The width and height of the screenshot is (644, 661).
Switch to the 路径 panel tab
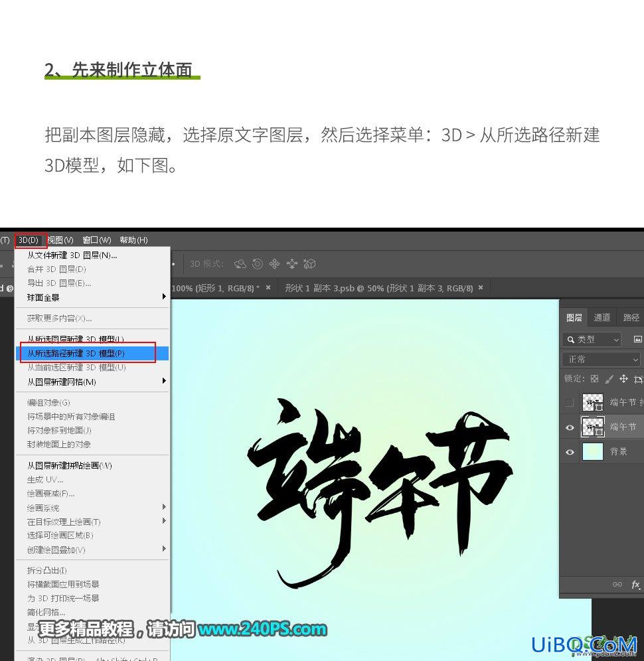[631, 317]
